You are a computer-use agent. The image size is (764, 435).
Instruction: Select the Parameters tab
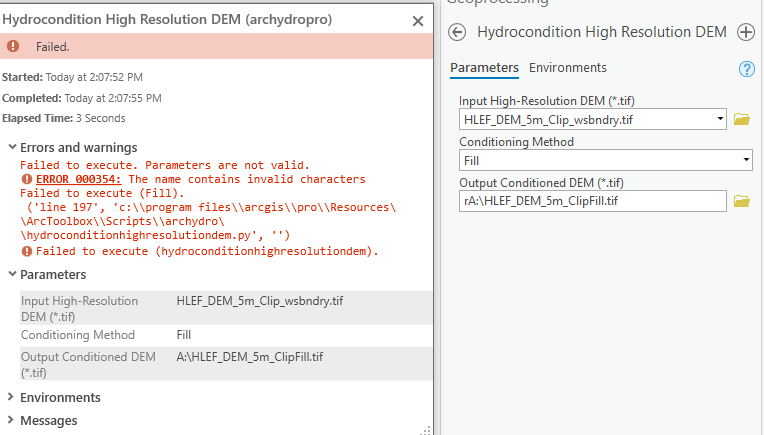click(484, 68)
